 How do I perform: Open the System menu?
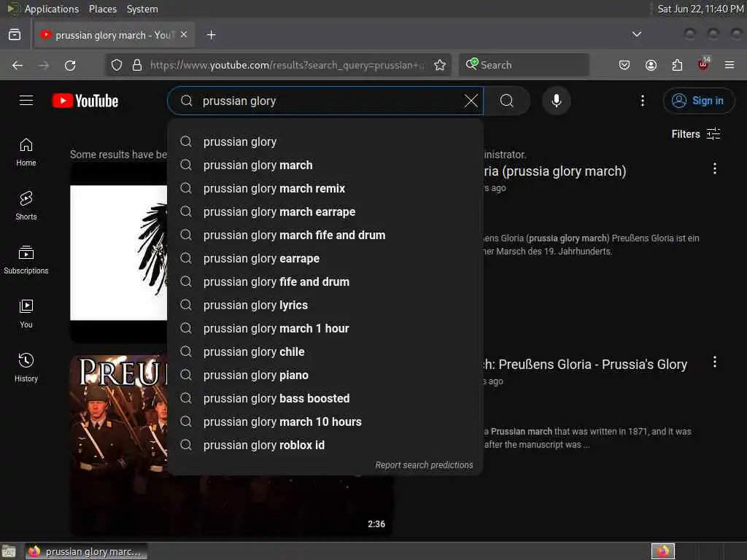point(142,9)
